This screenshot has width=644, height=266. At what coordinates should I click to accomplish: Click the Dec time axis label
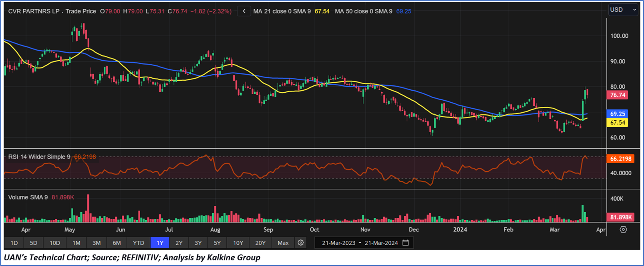(x=414, y=229)
